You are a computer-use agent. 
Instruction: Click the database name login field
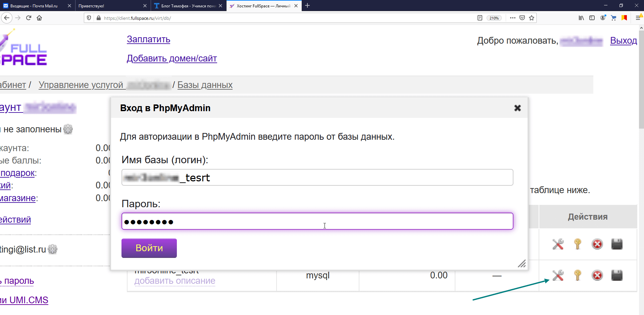pyautogui.click(x=317, y=177)
